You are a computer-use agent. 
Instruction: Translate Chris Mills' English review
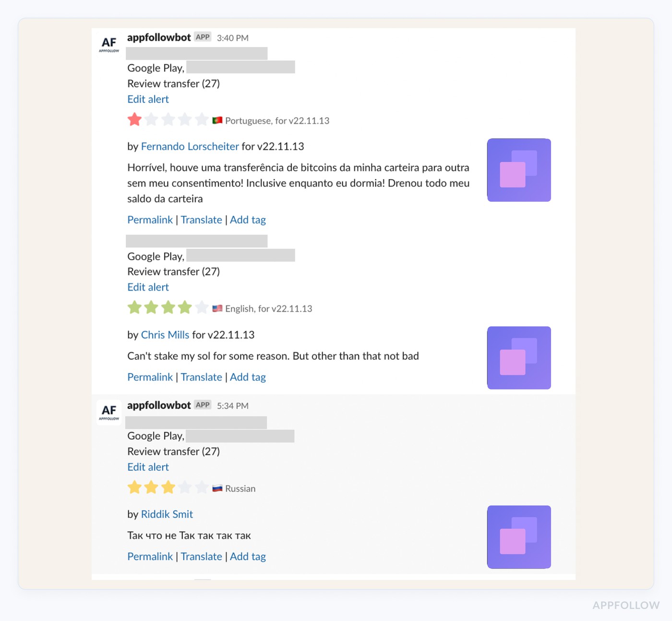(201, 377)
